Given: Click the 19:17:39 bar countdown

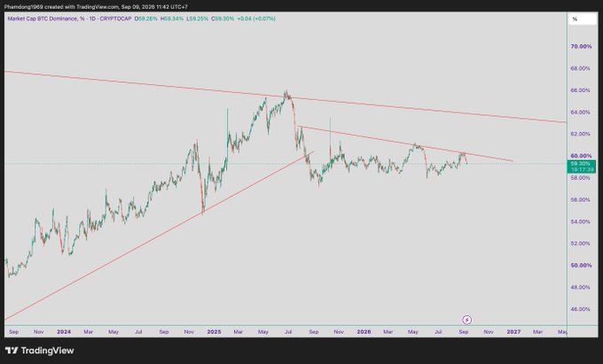Looking at the screenshot, I should coord(582,169).
